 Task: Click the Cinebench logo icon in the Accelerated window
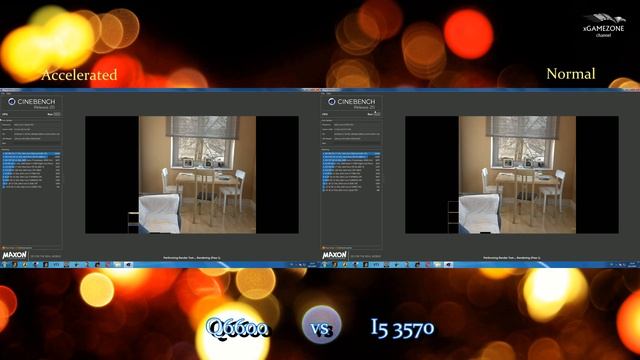pos(11,102)
